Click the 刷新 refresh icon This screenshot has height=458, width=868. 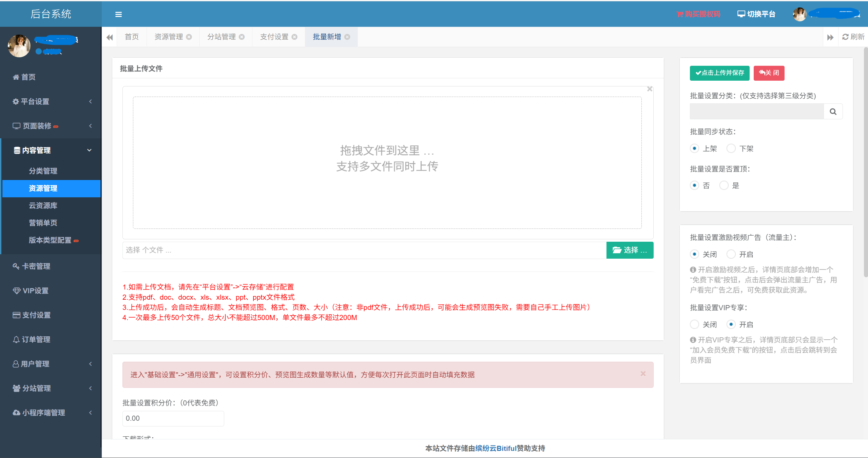click(x=845, y=37)
